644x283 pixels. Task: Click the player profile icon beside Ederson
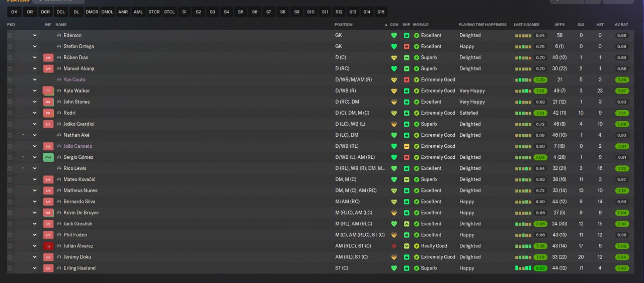[x=59, y=36]
